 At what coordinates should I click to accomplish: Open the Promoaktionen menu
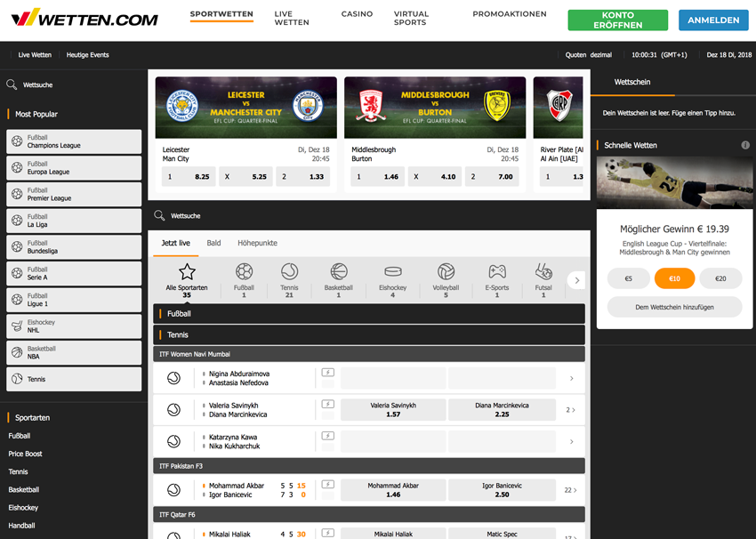click(510, 14)
